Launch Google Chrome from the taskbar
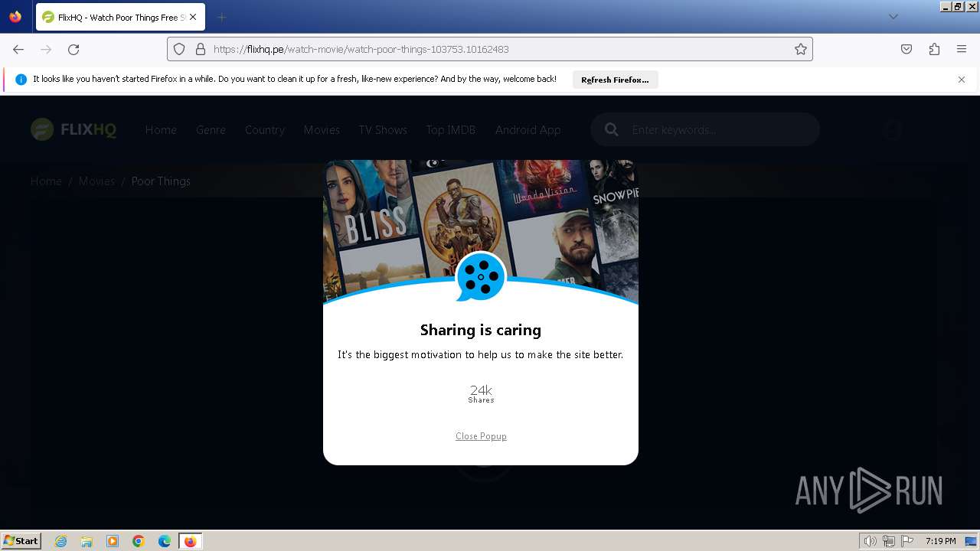This screenshot has height=551, width=980. click(139, 541)
